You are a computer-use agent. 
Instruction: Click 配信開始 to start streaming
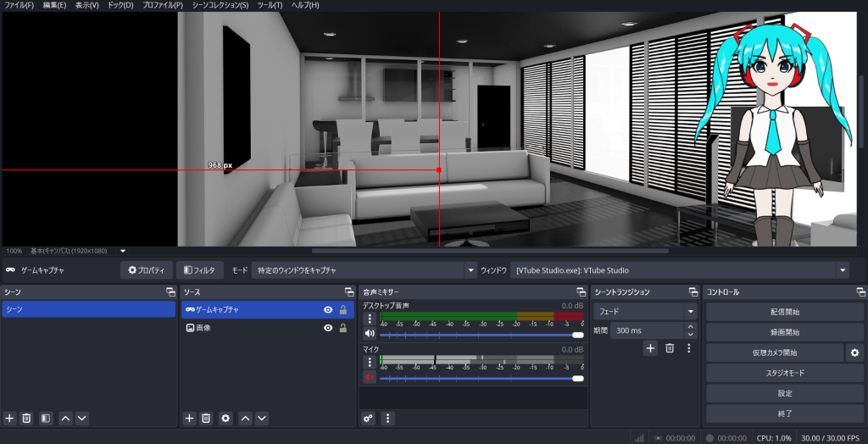(785, 312)
